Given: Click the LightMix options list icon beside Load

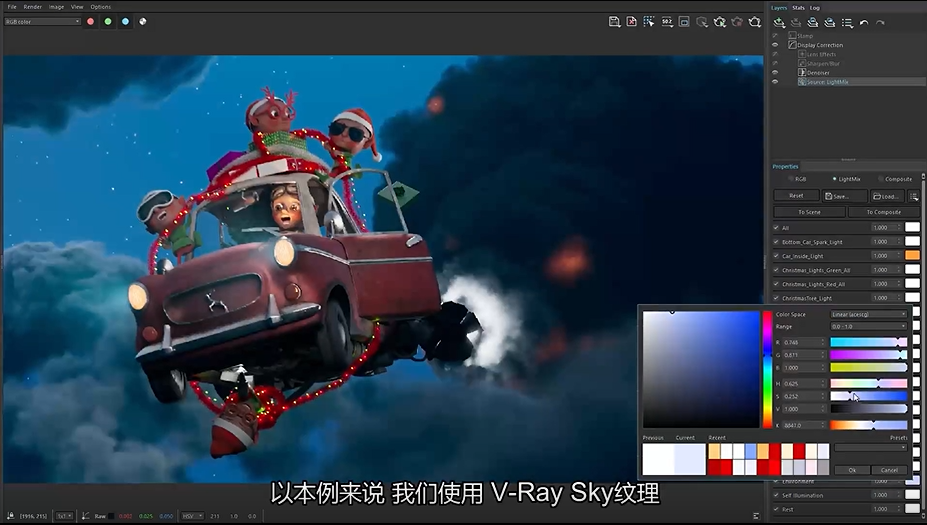Looking at the screenshot, I should pos(913,196).
